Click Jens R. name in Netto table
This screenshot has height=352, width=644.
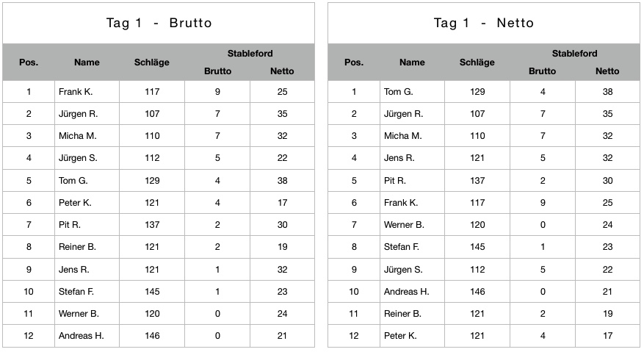(399, 158)
